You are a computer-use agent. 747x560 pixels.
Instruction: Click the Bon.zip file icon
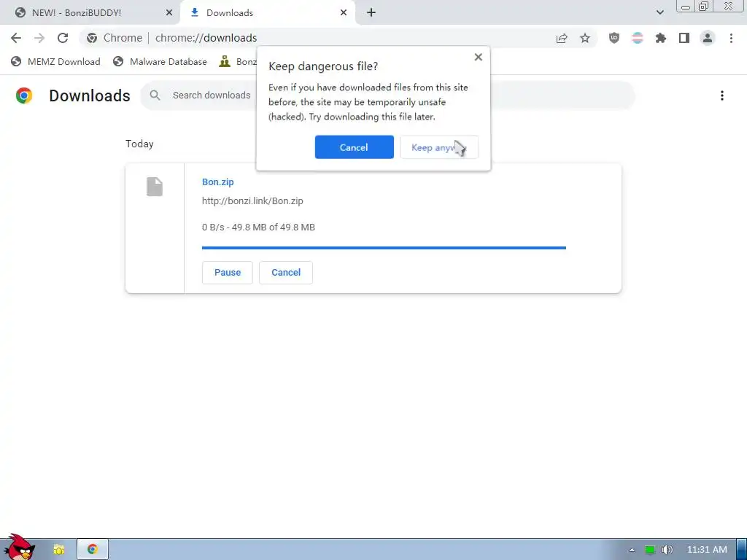(x=155, y=186)
